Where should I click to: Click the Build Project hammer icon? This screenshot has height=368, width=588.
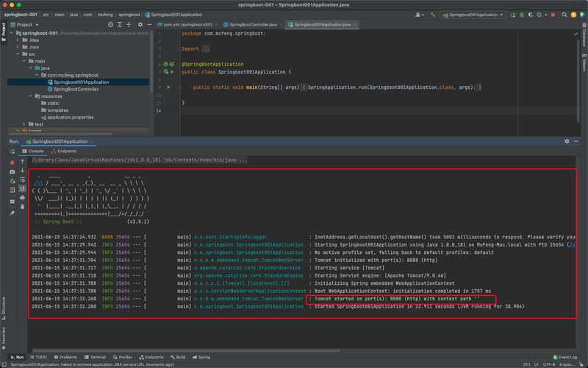coord(433,15)
